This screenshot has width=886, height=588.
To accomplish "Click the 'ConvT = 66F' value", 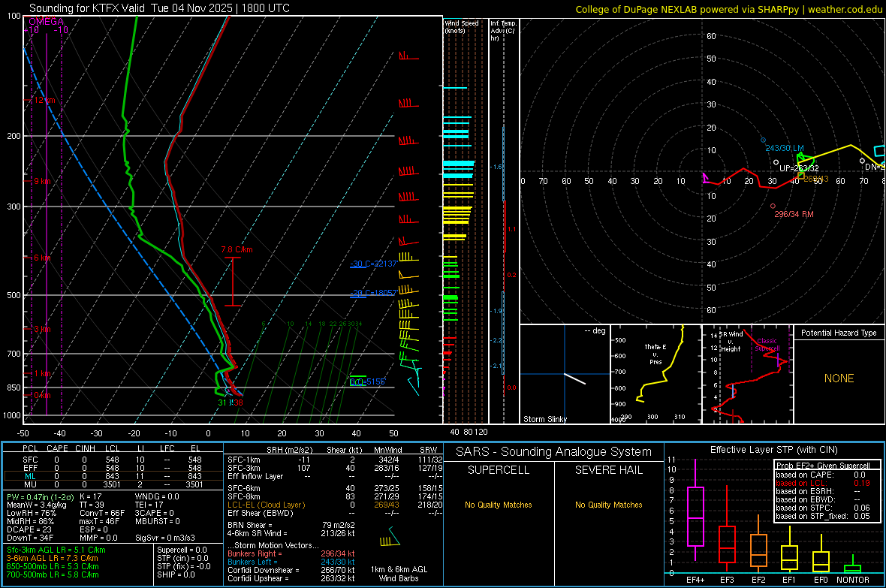I will [x=102, y=514].
